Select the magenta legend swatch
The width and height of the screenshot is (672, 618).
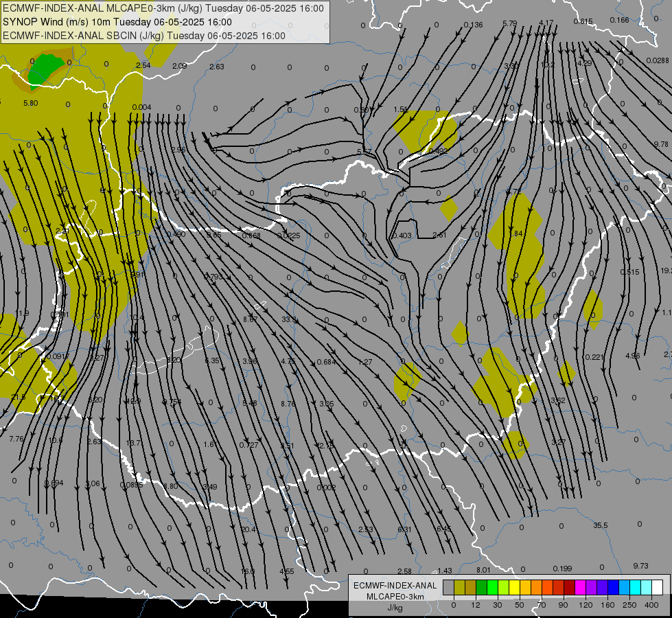click(x=581, y=587)
